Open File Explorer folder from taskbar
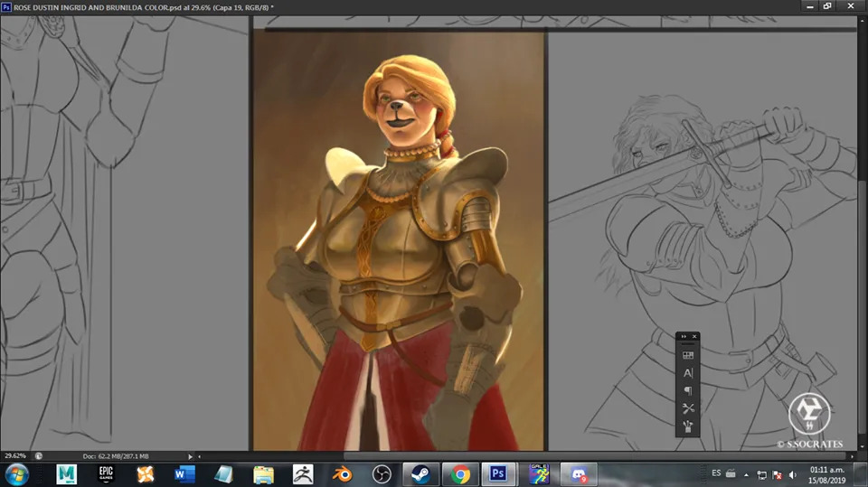The image size is (868, 487). point(263,474)
